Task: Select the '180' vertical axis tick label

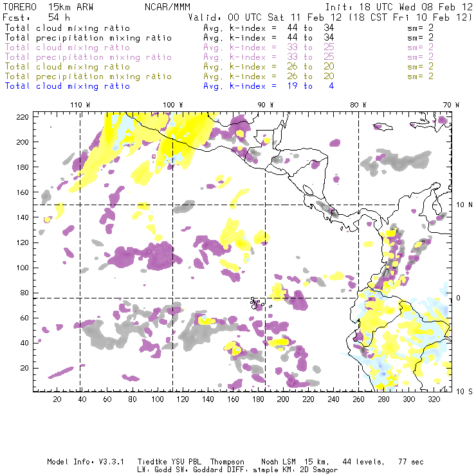Action: tap(23, 167)
